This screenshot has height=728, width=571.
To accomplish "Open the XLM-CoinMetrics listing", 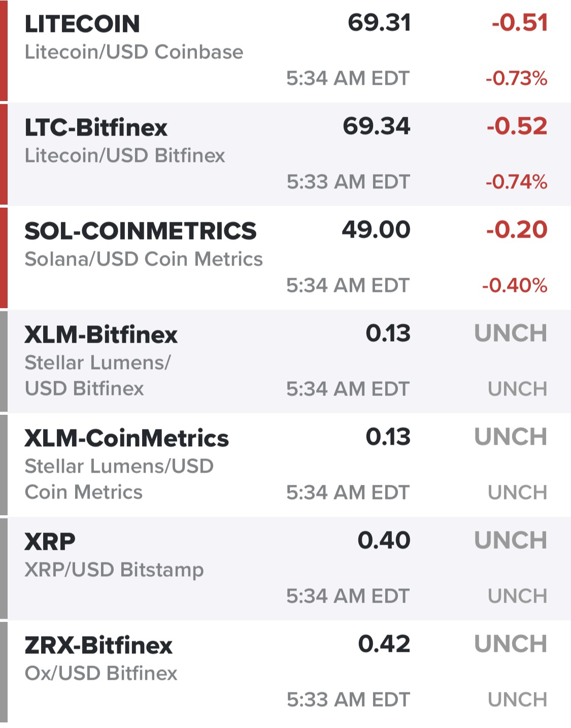I will tap(285, 465).
